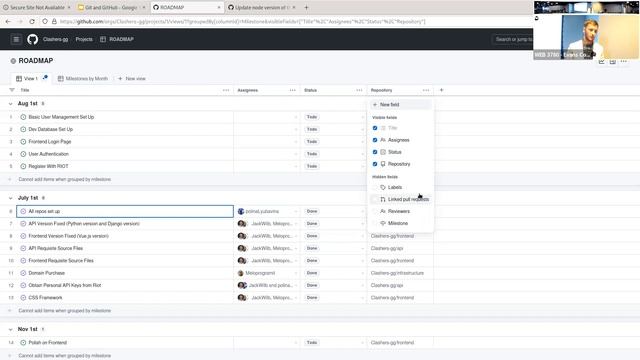Open Assignees column options menu
640x360 pixels.
click(293, 90)
